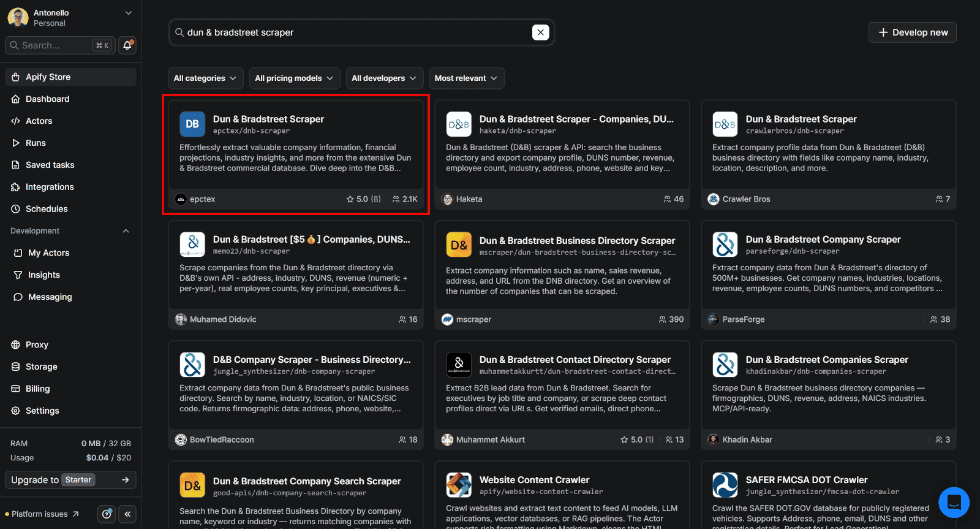Screen dimensions: 980x529
Task: Open notifications bell icon
Action: (127, 45)
